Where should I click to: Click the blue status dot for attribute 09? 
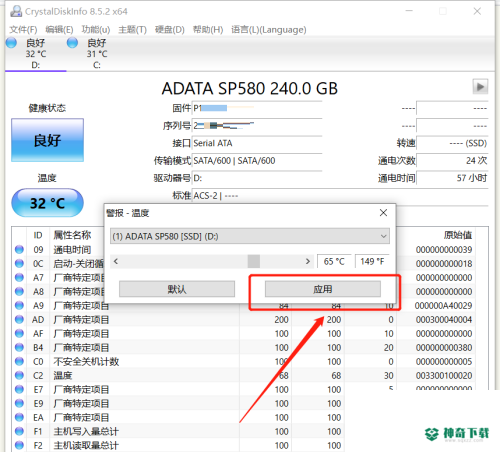[x=19, y=249]
